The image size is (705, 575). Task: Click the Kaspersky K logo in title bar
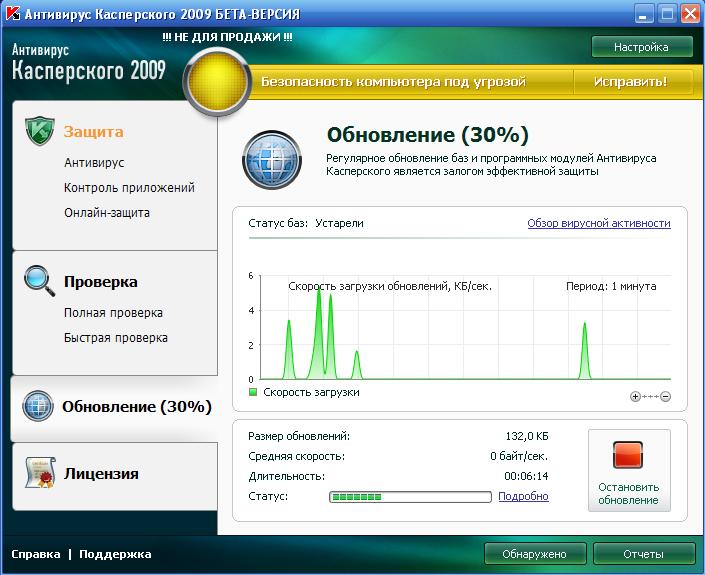13,13
